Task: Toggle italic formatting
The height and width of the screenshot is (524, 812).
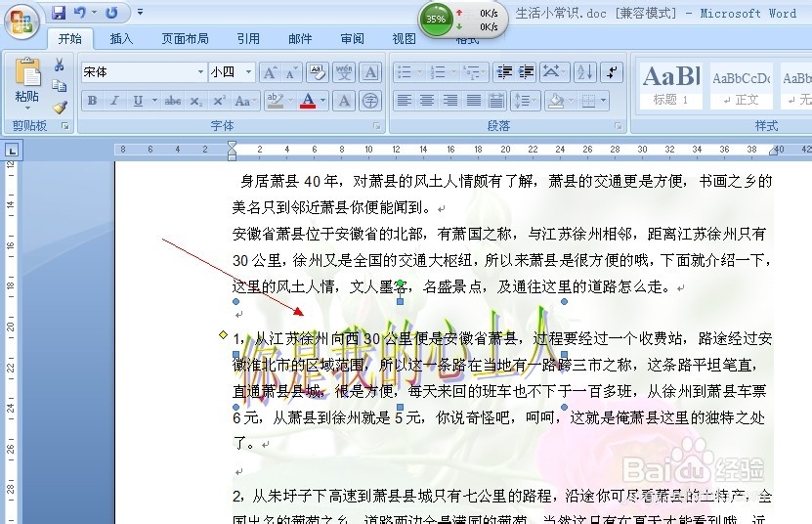Action: pyautogui.click(x=114, y=101)
